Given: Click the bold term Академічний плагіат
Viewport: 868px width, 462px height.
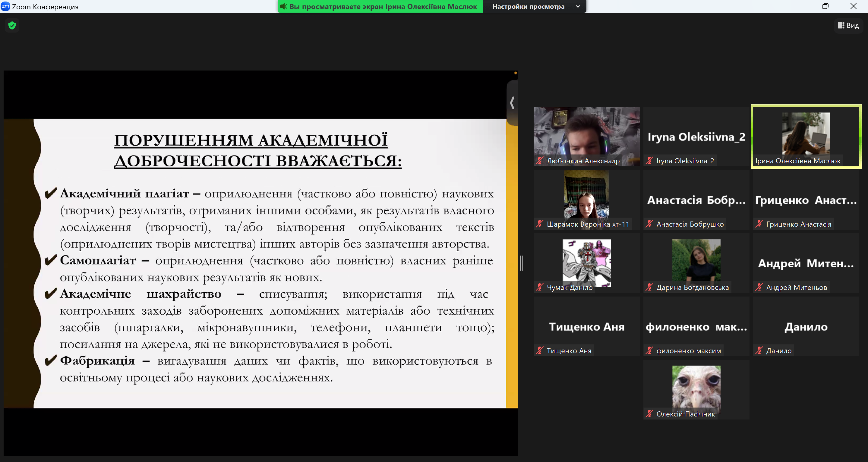Looking at the screenshot, I should coord(124,193).
